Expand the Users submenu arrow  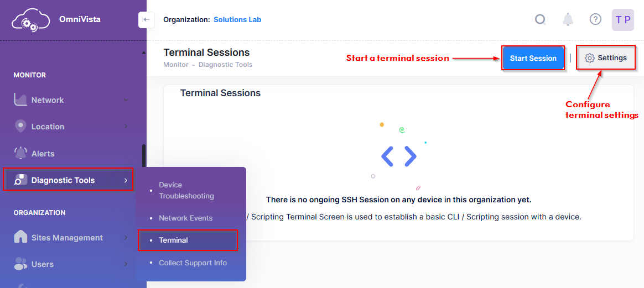(x=126, y=264)
